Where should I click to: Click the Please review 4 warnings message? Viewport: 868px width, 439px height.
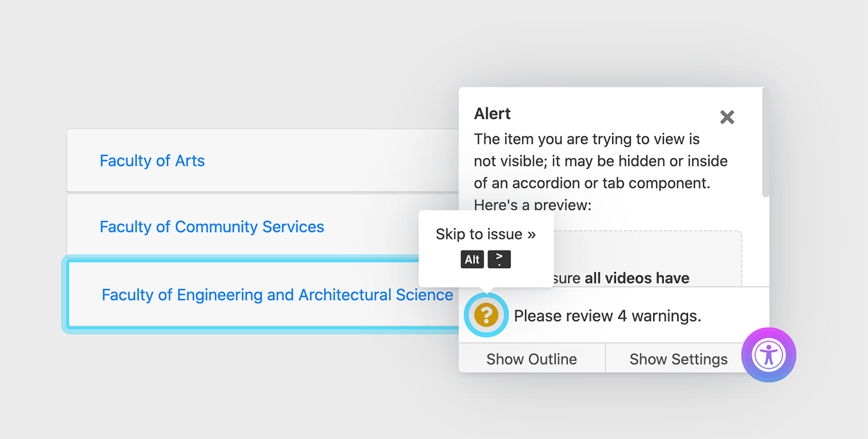(608, 316)
